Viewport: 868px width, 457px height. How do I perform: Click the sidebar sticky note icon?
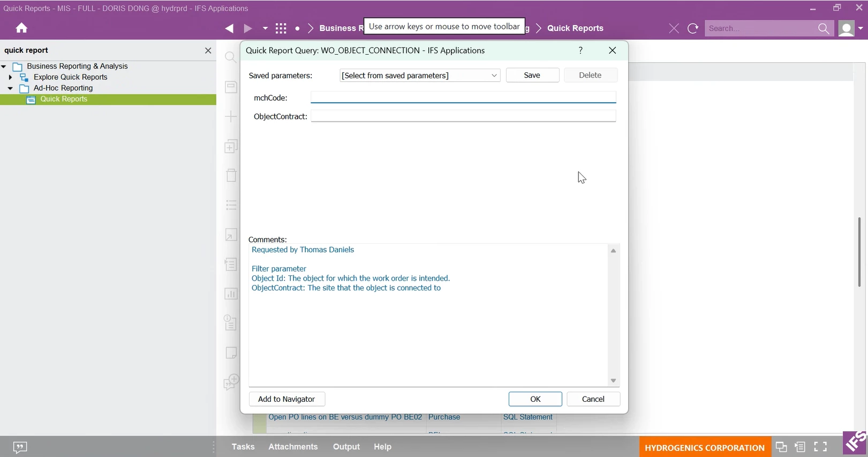point(231,353)
